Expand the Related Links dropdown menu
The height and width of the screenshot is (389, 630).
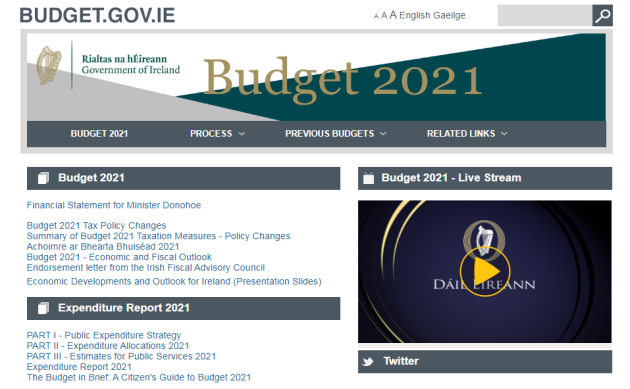click(467, 134)
